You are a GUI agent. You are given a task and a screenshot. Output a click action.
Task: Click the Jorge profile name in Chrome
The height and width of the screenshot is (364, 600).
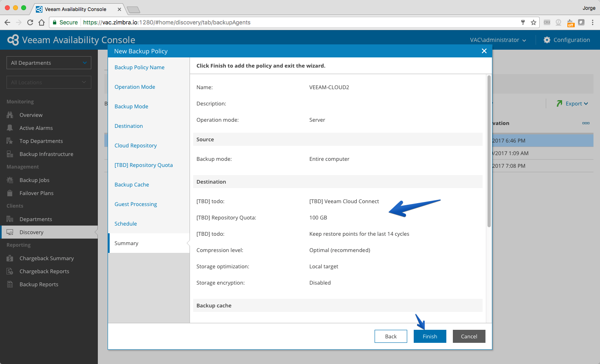[x=589, y=8]
